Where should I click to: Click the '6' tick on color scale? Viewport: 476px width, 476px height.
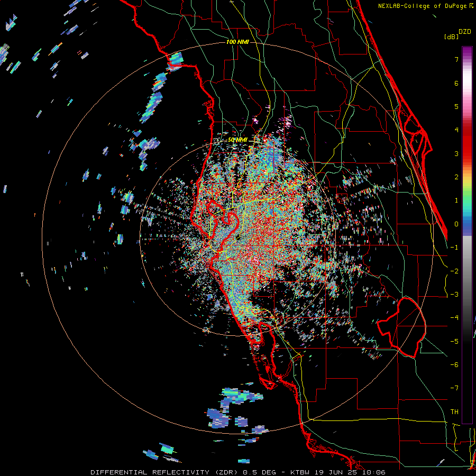(x=456, y=83)
